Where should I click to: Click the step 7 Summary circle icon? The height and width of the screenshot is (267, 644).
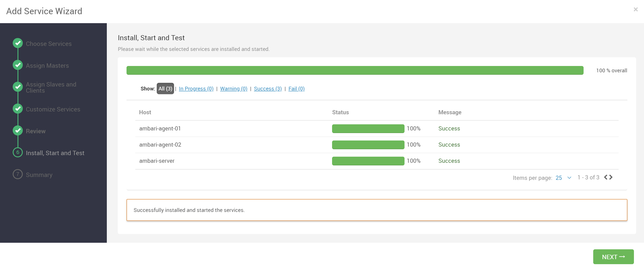tap(18, 174)
